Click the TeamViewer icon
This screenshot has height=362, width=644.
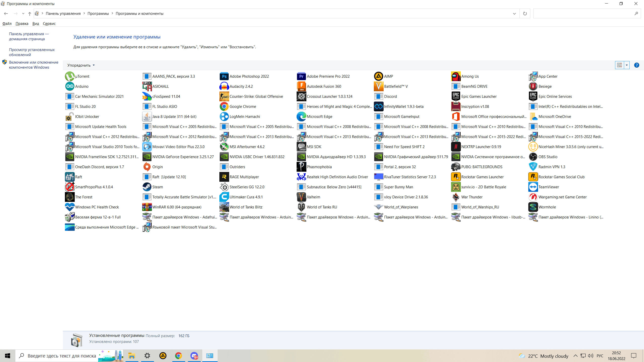pos(533,187)
